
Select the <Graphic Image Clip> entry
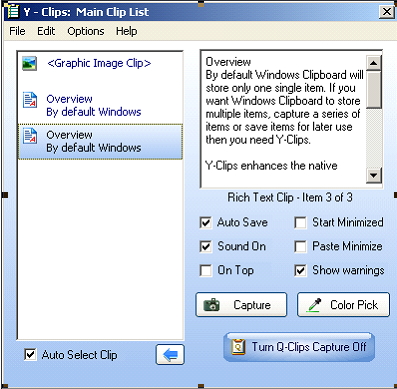point(100,63)
